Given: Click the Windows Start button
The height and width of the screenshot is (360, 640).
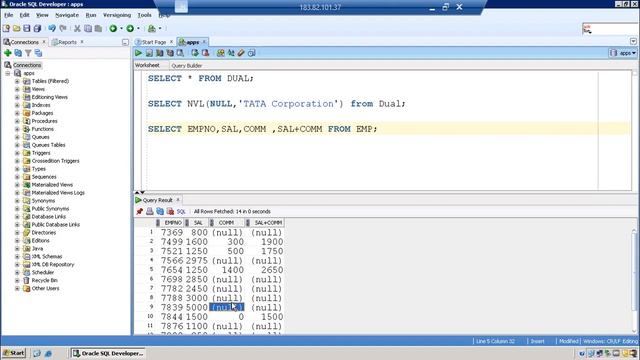Looking at the screenshot, I should tap(14, 353).
